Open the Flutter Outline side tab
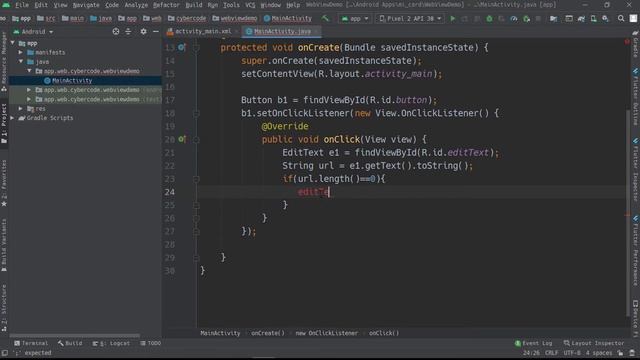 click(636, 97)
